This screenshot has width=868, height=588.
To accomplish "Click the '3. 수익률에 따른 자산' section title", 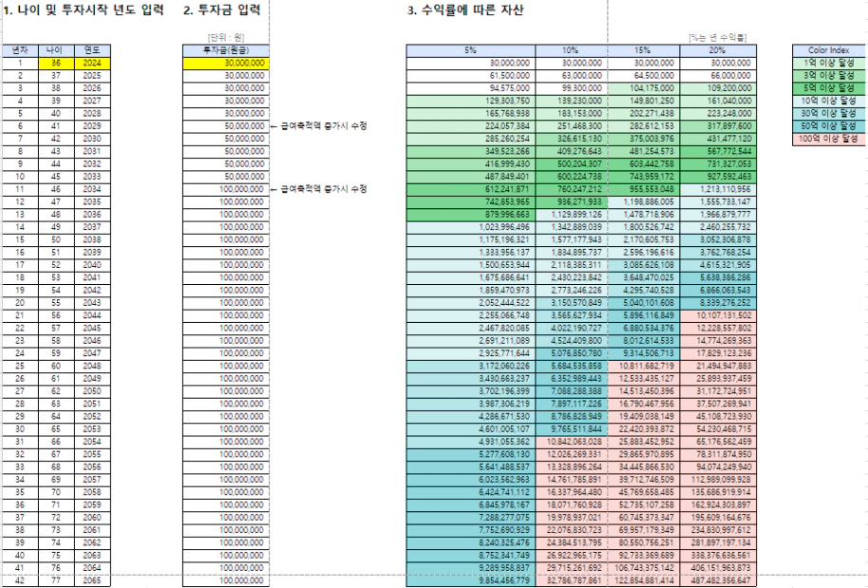I will (465, 9).
